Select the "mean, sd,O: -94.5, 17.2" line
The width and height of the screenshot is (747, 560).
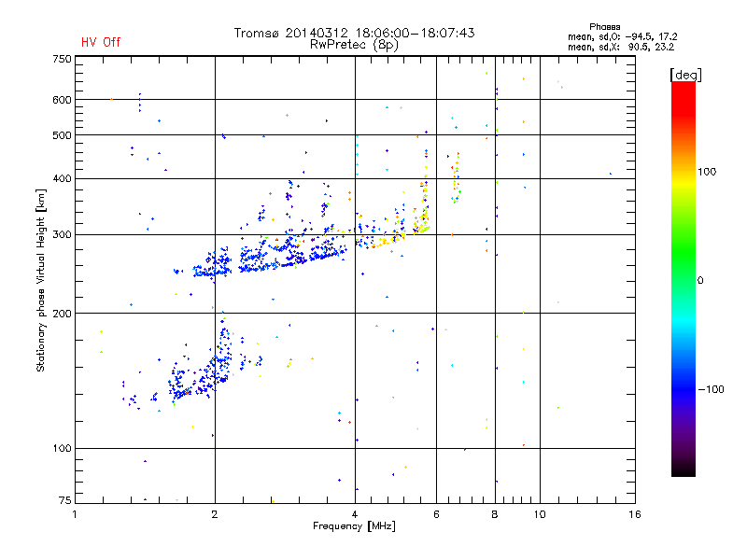622,37
